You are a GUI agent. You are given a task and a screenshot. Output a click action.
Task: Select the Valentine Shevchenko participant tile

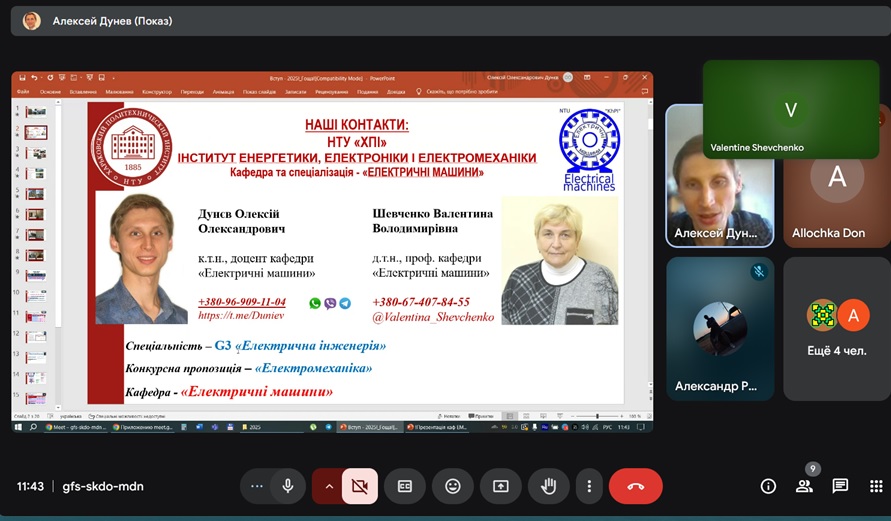point(790,109)
